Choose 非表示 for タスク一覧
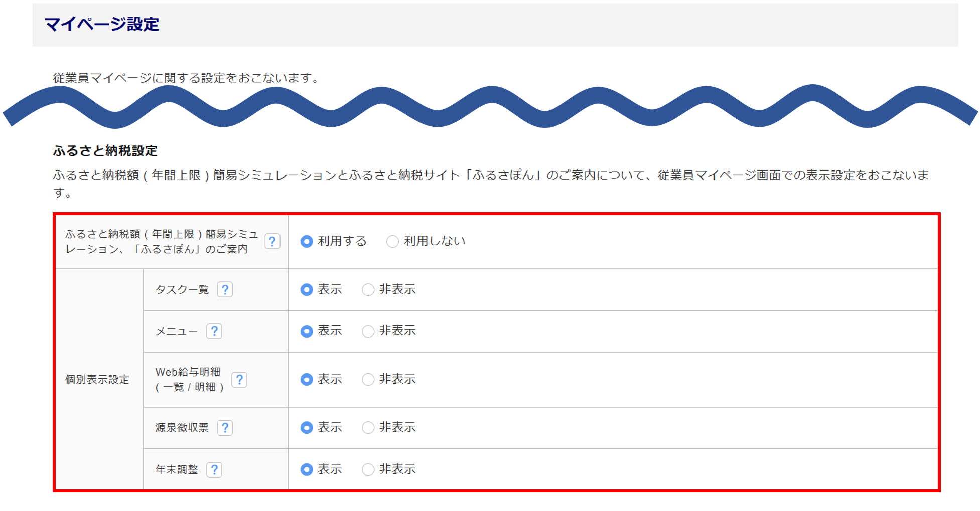 (x=368, y=290)
